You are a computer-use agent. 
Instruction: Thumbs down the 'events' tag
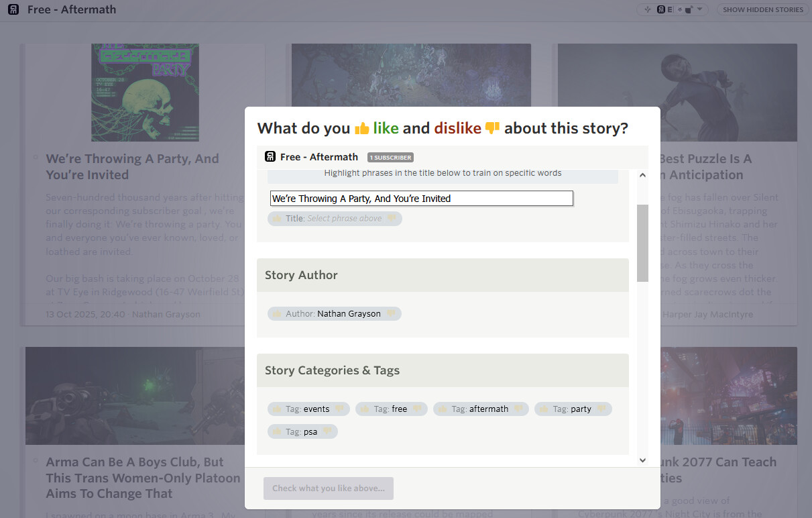point(339,409)
